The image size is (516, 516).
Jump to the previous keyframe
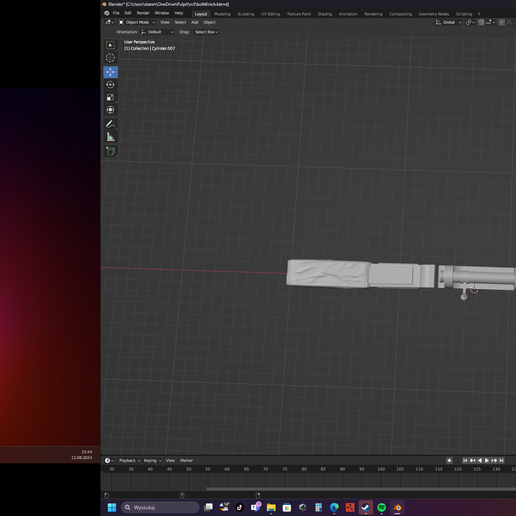click(472, 461)
